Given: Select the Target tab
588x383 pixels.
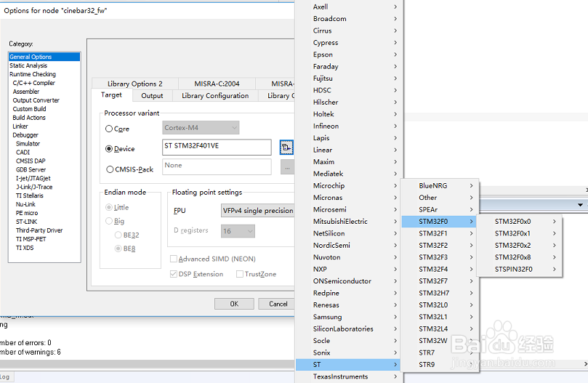Looking at the screenshot, I should click(112, 95).
